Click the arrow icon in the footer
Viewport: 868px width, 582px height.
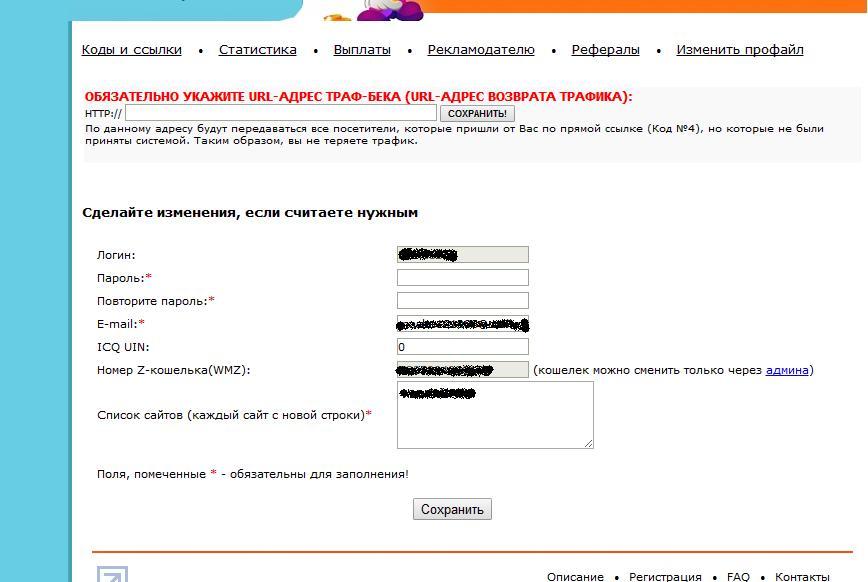(x=112, y=574)
